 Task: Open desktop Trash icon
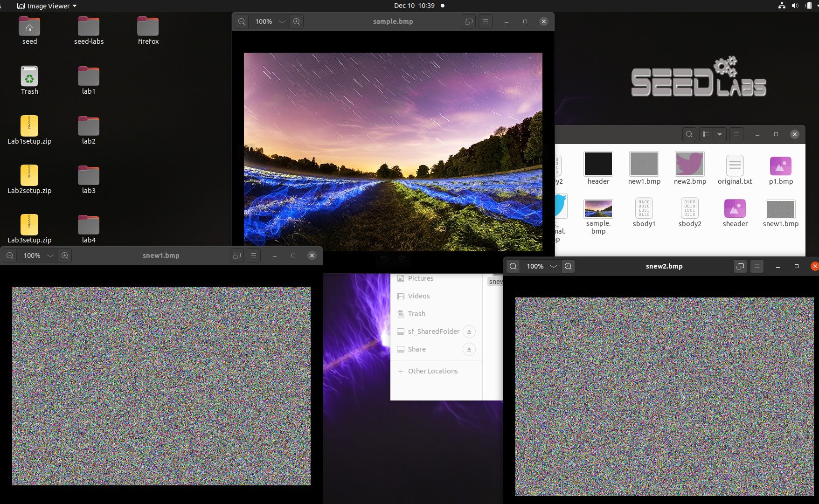click(29, 80)
